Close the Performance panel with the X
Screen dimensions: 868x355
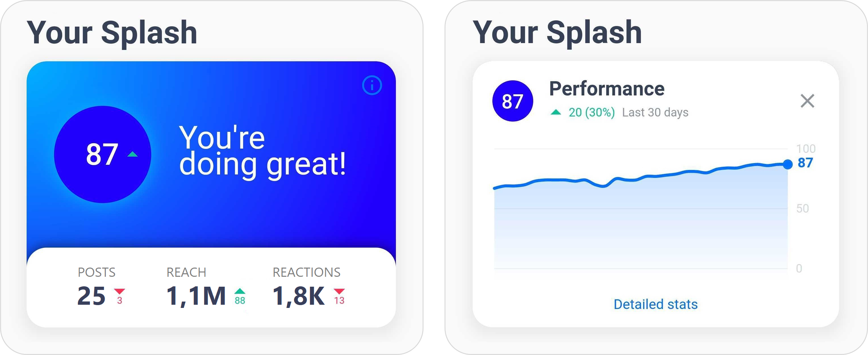click(x=807, y=101)
